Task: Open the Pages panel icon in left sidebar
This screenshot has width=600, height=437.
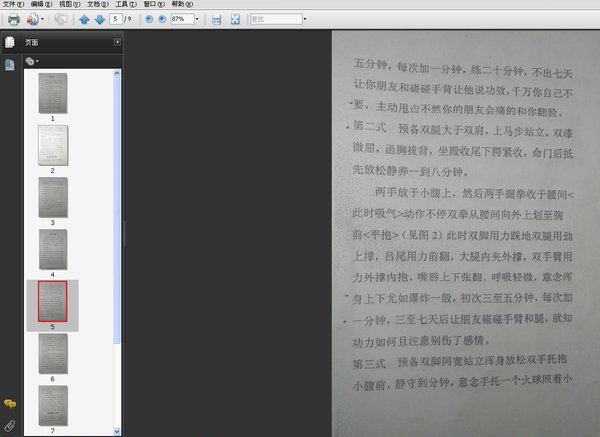Action: click(9, 42)
